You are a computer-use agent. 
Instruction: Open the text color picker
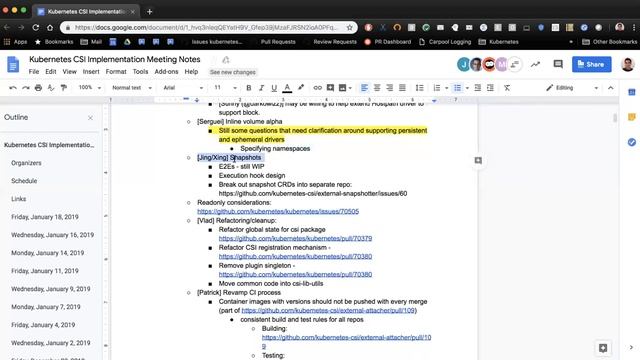click(x=287, y=88)
